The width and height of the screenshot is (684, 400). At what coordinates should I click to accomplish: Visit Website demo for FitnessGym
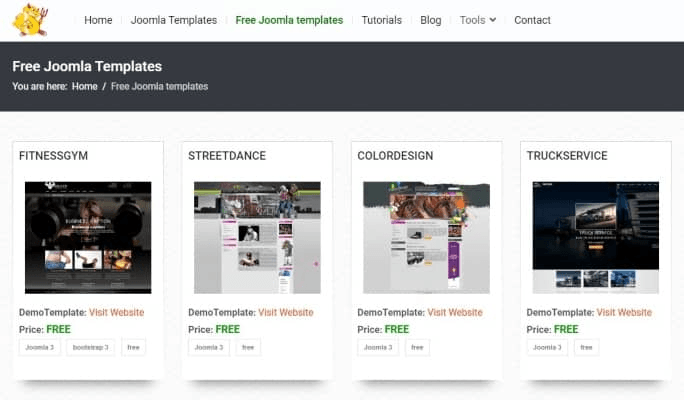point(116,312)
